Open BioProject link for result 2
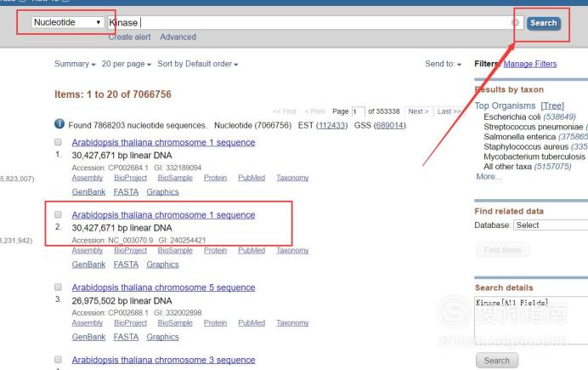Screen dimensions: 588x370 point(131,250)
